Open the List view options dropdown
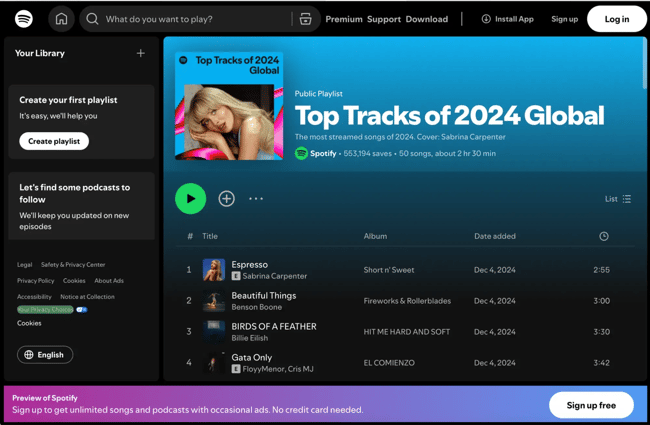 pyautogui.click(x=618, y=199)
